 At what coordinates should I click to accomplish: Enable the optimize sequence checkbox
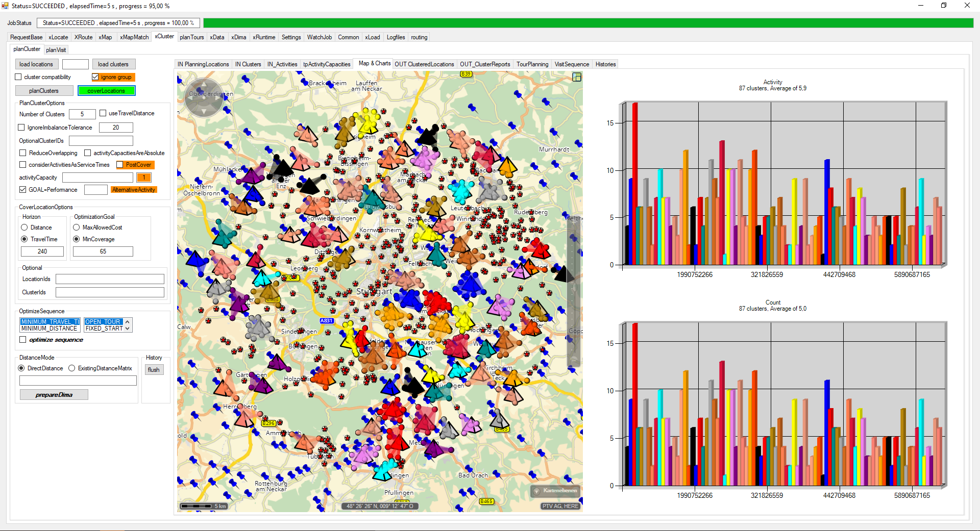point(23,340)
